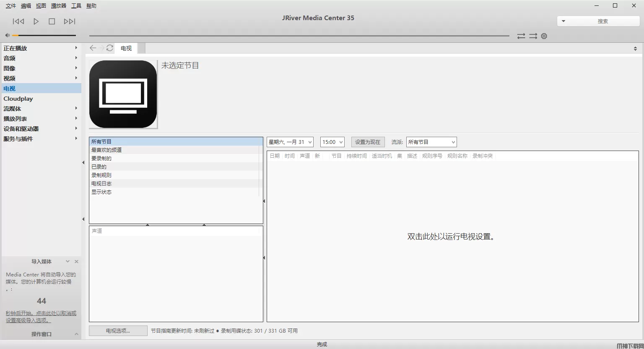The width and height of the screenshot is (644, 349).
Task: Adjust the volume slider
Action: click(x=44, y=36)
